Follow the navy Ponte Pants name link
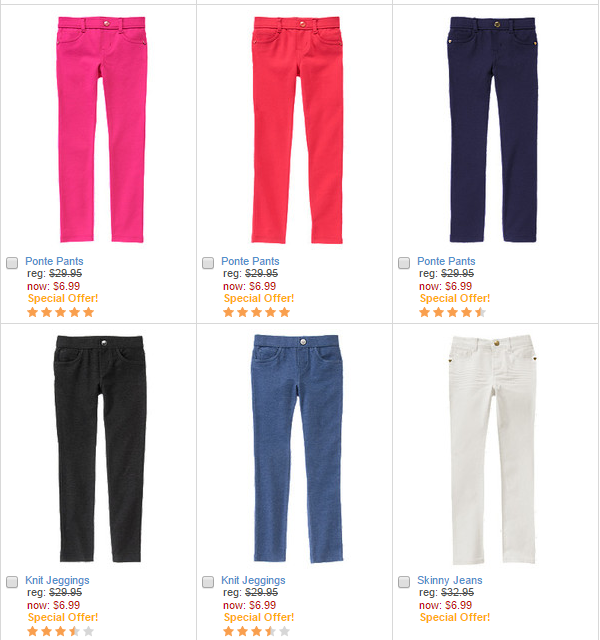 (x=446, y=261)
